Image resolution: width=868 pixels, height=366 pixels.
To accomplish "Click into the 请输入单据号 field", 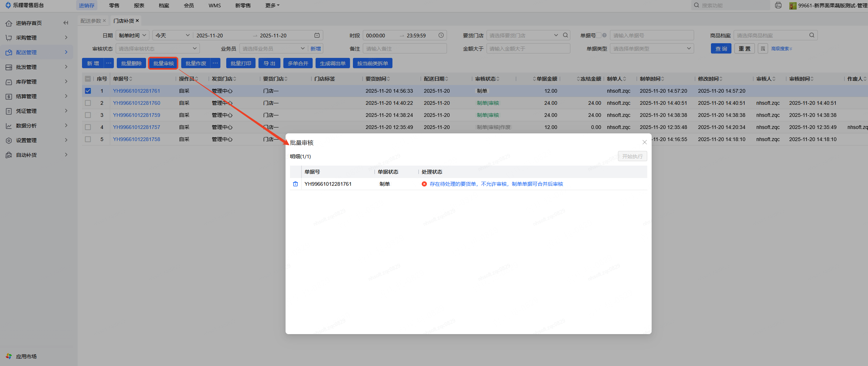I will click(x=652, y=35).
